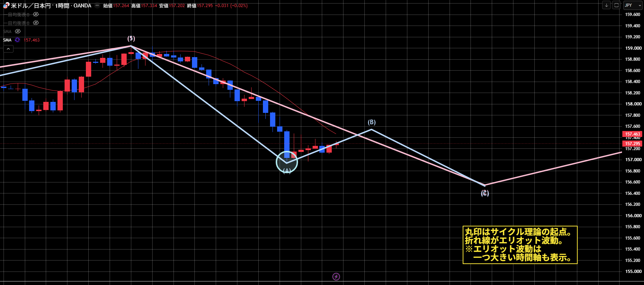Click the down-arrow button near JPY

606,5
